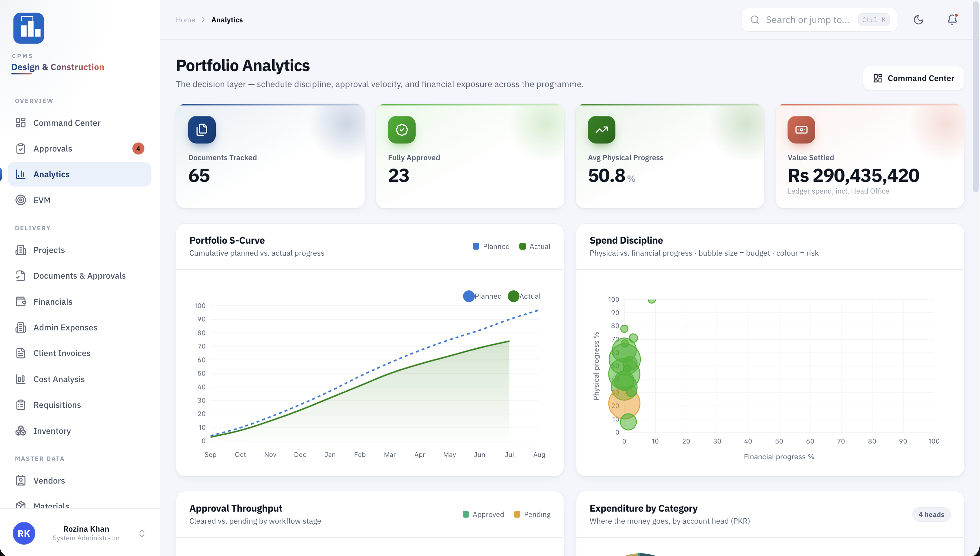This screenshot has width=980, height=556.
Task: Open Command Center in the sidebar
Action: (79, 122)
